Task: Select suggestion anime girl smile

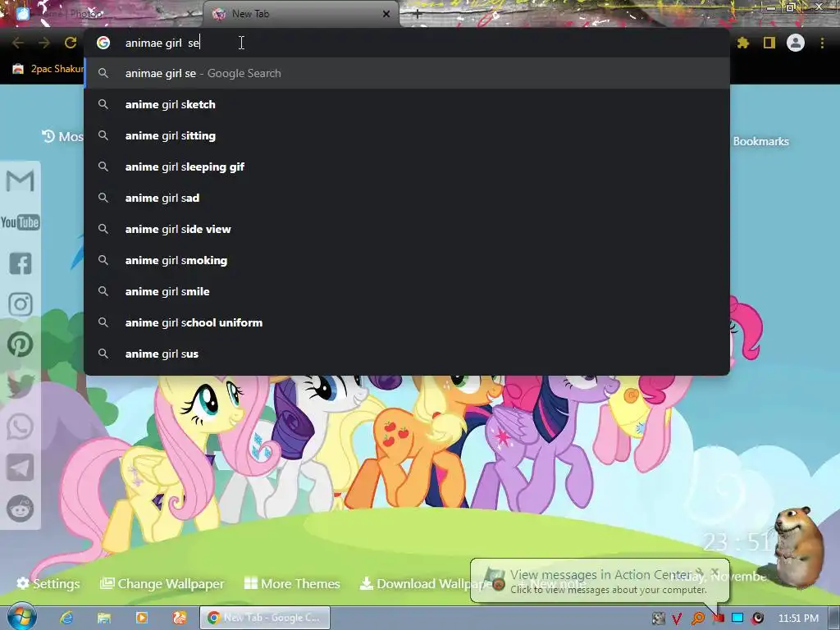Action: (x=407, y=291)
